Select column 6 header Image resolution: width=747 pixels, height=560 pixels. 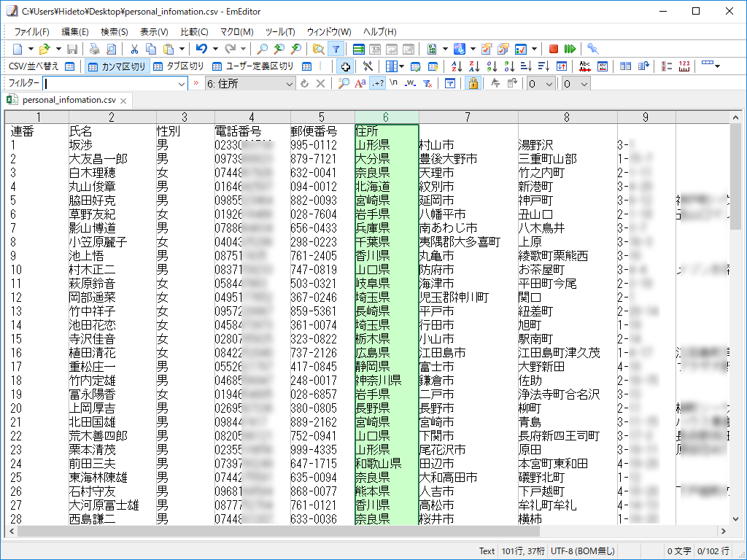pos(387,117)
